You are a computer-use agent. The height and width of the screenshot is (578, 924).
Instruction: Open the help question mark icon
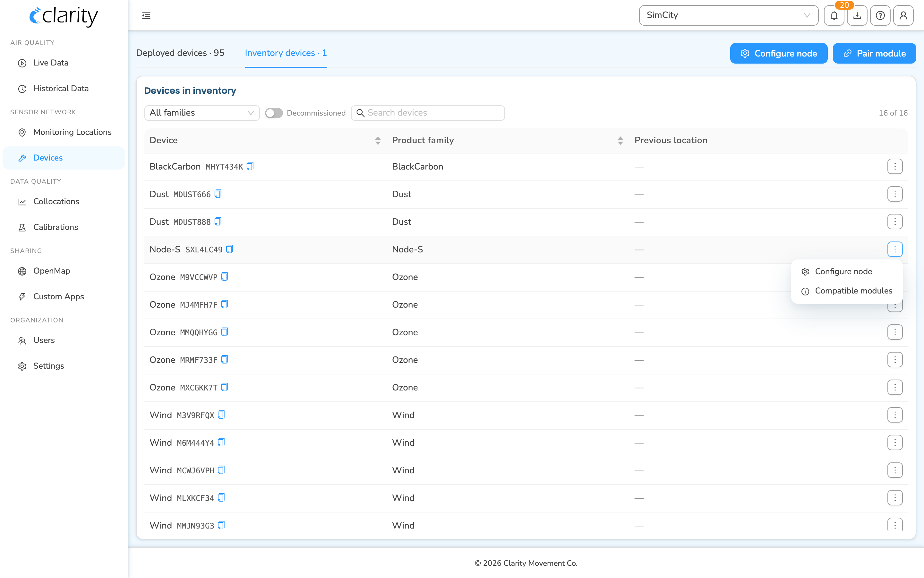tap(880, 15)
